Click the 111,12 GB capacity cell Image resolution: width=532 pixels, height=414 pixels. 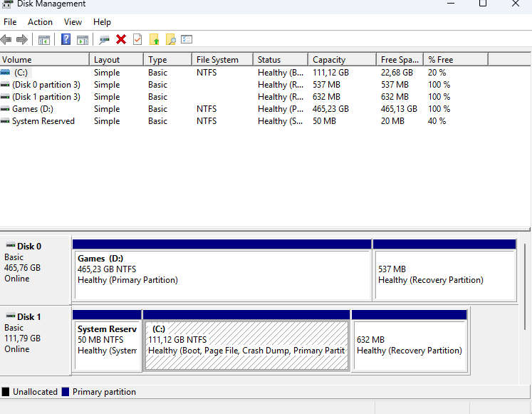330,73
